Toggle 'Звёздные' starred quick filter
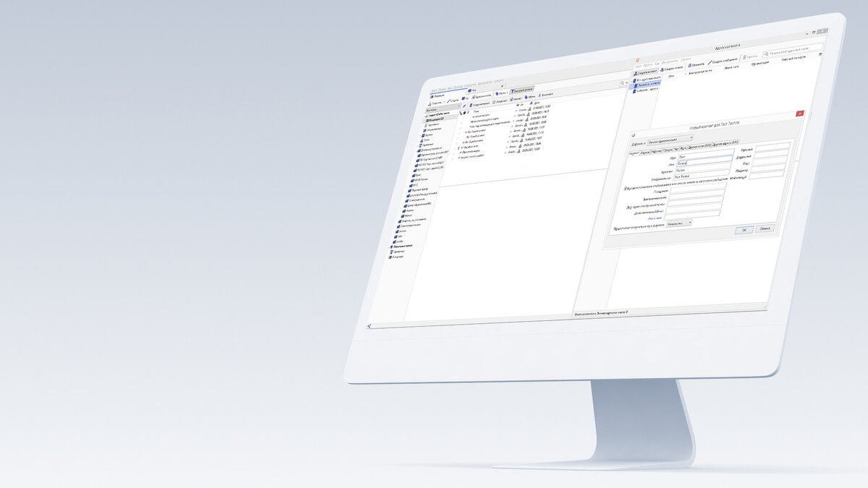This screenshot has width=868, height=488. (x=500, y=101)
